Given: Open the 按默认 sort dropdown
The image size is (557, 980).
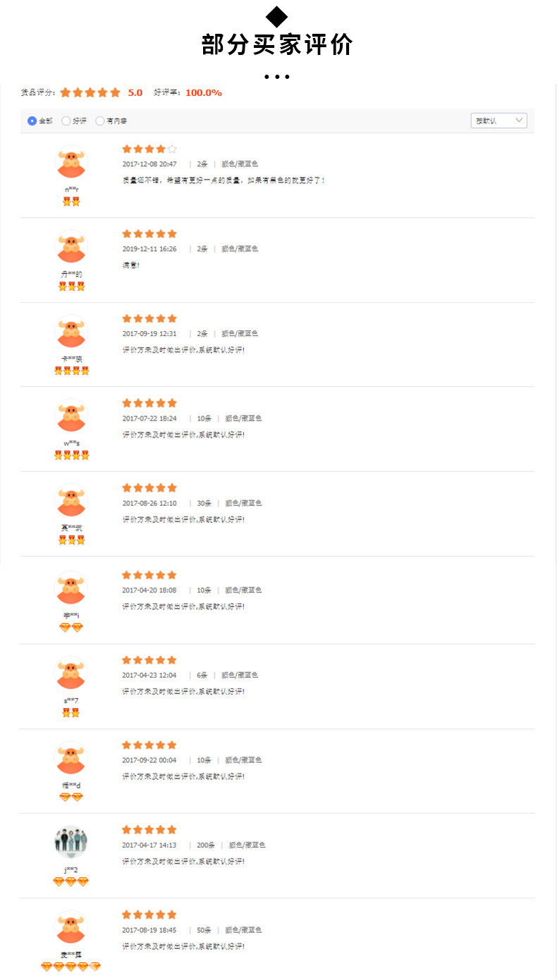Looking at the screenshot, I should click(x=498, y=121).
